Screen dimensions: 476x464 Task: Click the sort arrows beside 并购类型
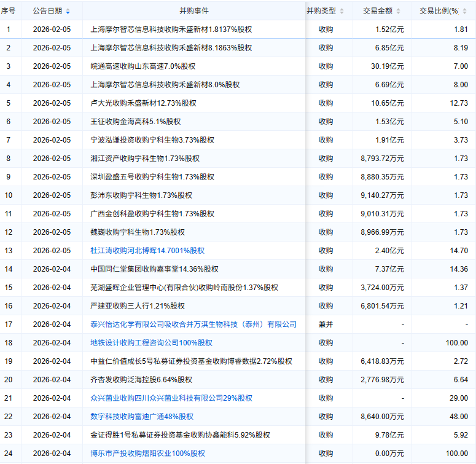(x=341, y=12)
